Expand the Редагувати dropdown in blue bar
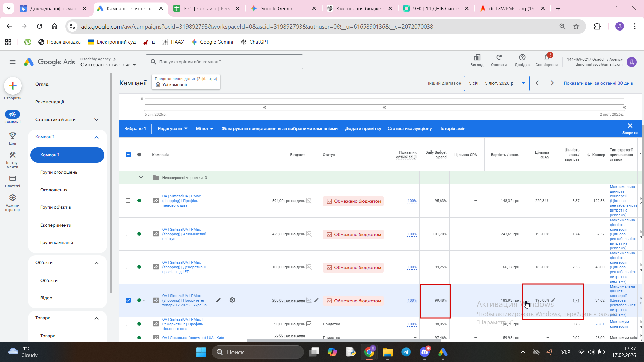The image size is (644, 362). click(172, 129)
